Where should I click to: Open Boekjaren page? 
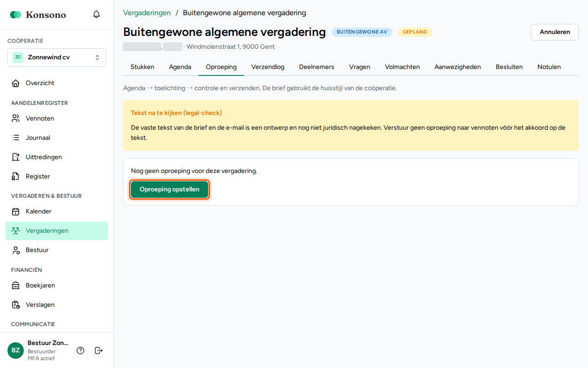(57, 286)
